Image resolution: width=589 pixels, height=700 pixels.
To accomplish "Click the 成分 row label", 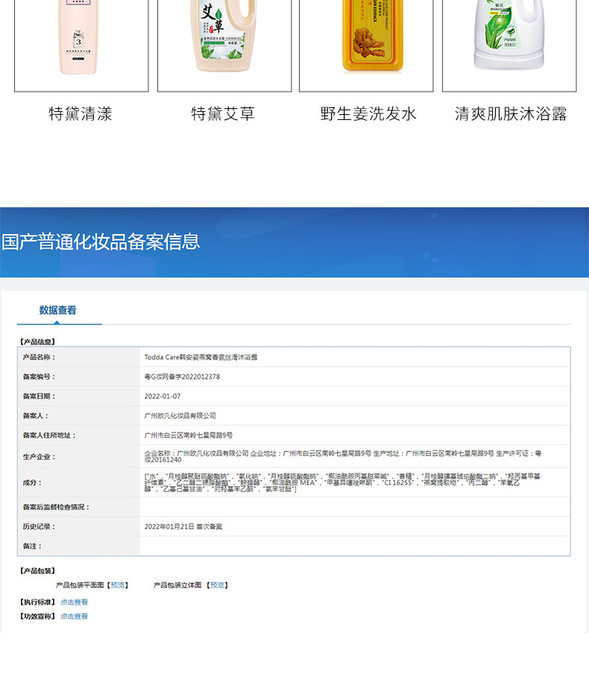I will click(33, 482).
